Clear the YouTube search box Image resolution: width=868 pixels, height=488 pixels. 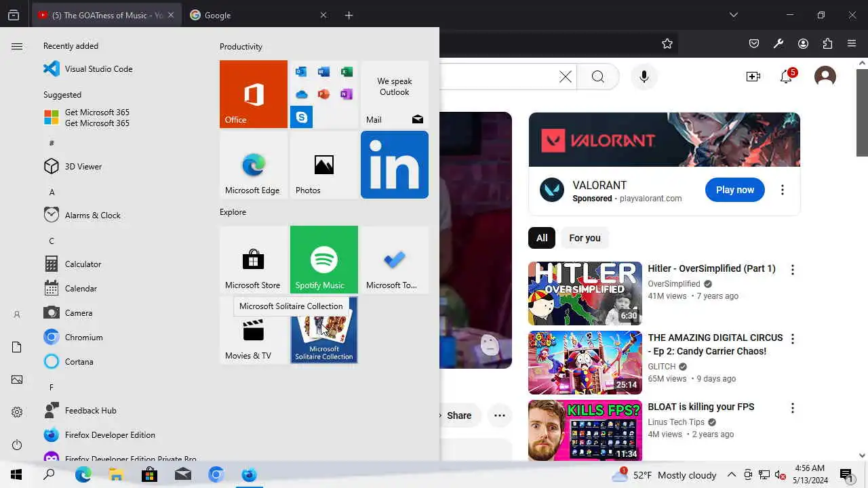click(566, 77)
